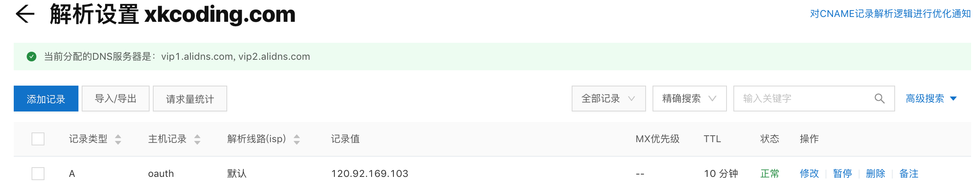Click 删除 for the oauth record
Viewport: 980px width, 189px height.
click(876, 174)
